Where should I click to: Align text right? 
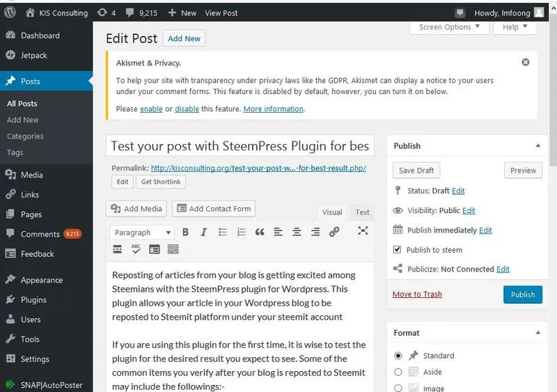pyautogui.click(x=315, y=232)
